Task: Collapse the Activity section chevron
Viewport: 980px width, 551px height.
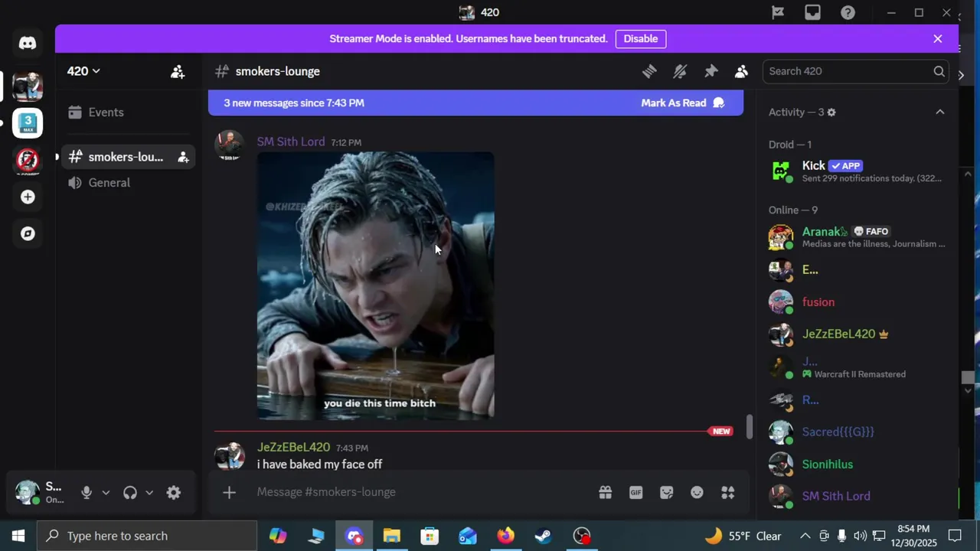Action: (940, 112)
